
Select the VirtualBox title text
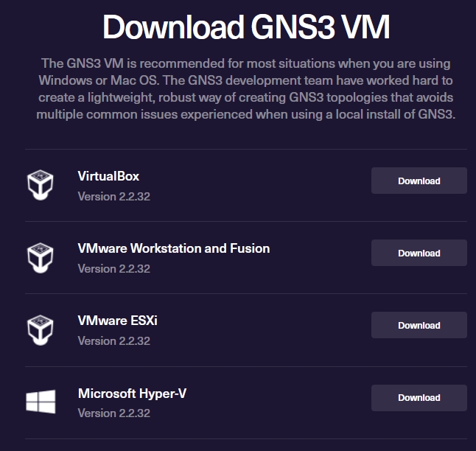pos(108,176)
